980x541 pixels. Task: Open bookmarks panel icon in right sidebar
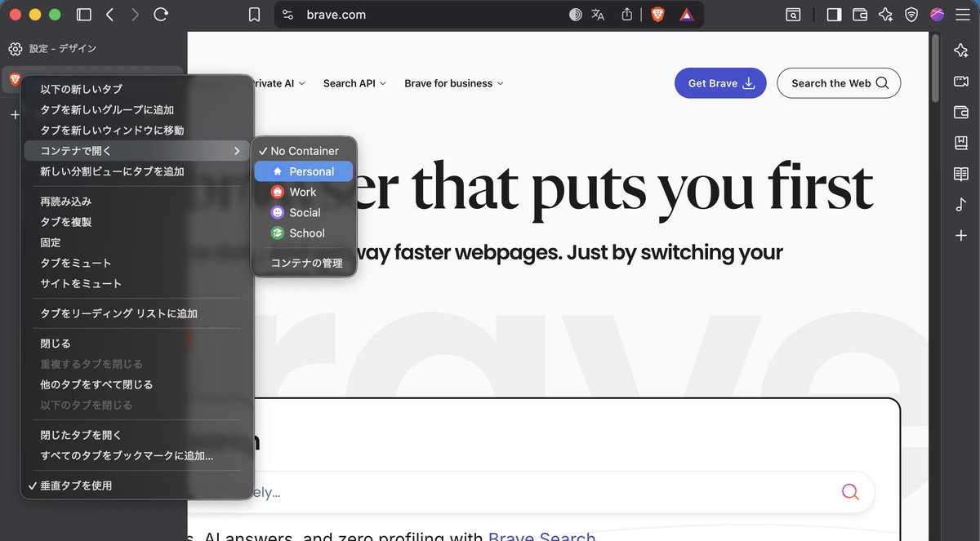tap(961, 144)
